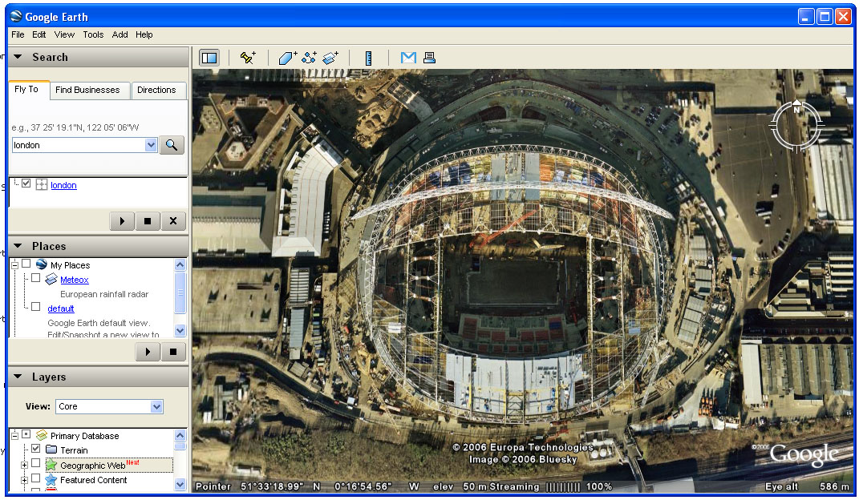The image size is (863, 504).
Task: Play the search results tour
Action: [122, 221]
